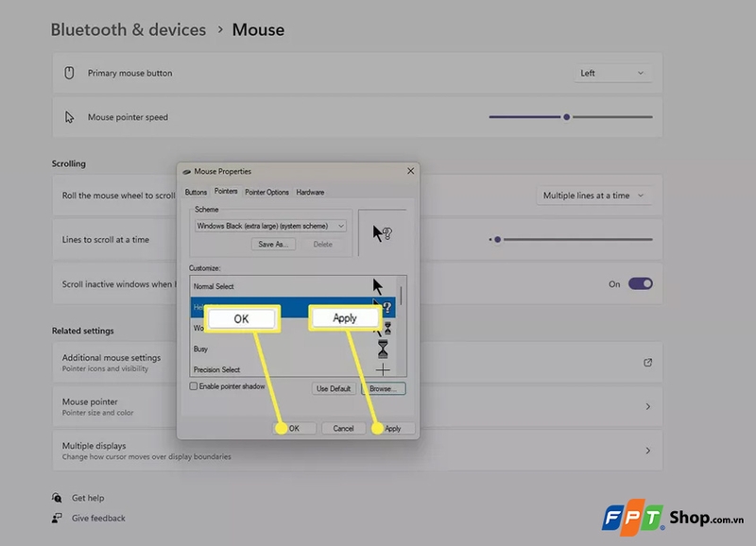Click the Browse button for pointers
This screenshot has width=756, height=546.
tap(384, 388)
